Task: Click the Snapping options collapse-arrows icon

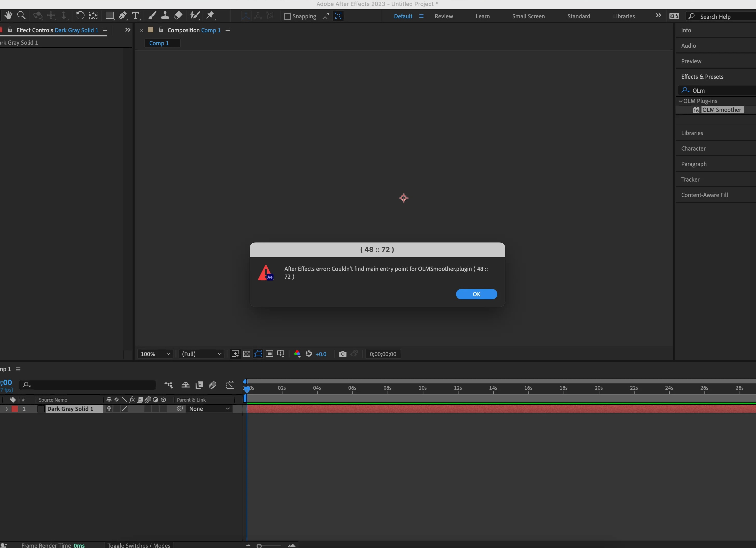Action: click(x=326, y=16)
